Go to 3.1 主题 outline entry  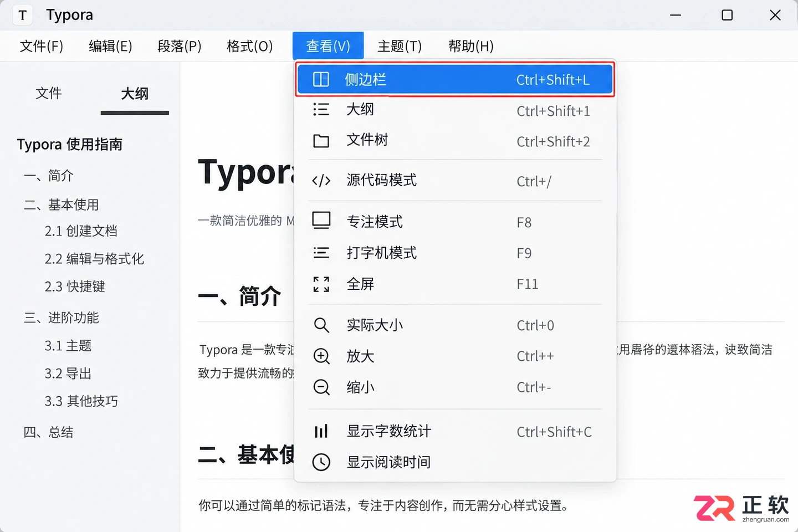pos(68,346)
